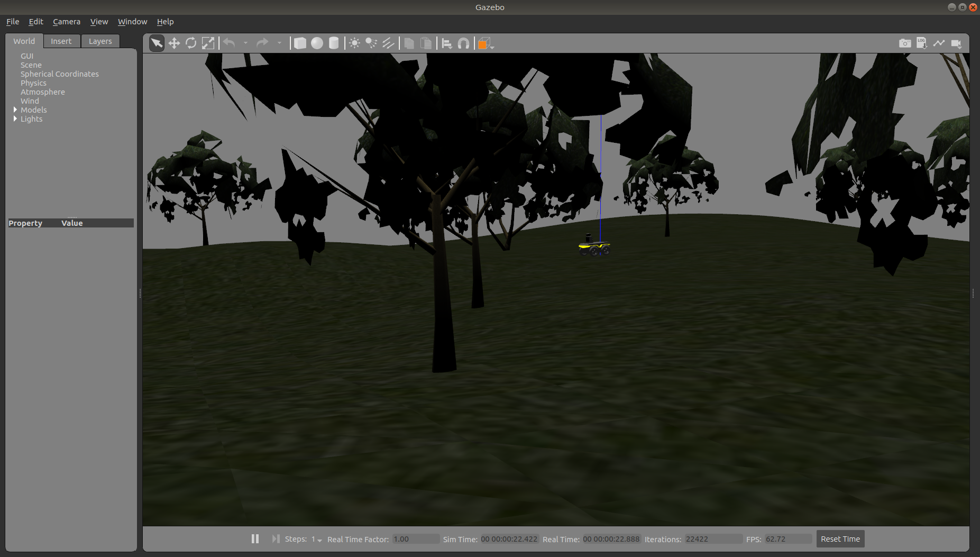
Task: Toggle the snap magnet tool
Action: coord(463,43)
